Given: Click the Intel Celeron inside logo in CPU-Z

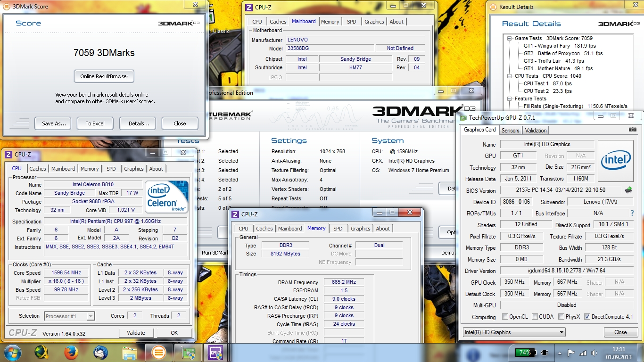Looking at the screenshot, I should tap(166, 197).
